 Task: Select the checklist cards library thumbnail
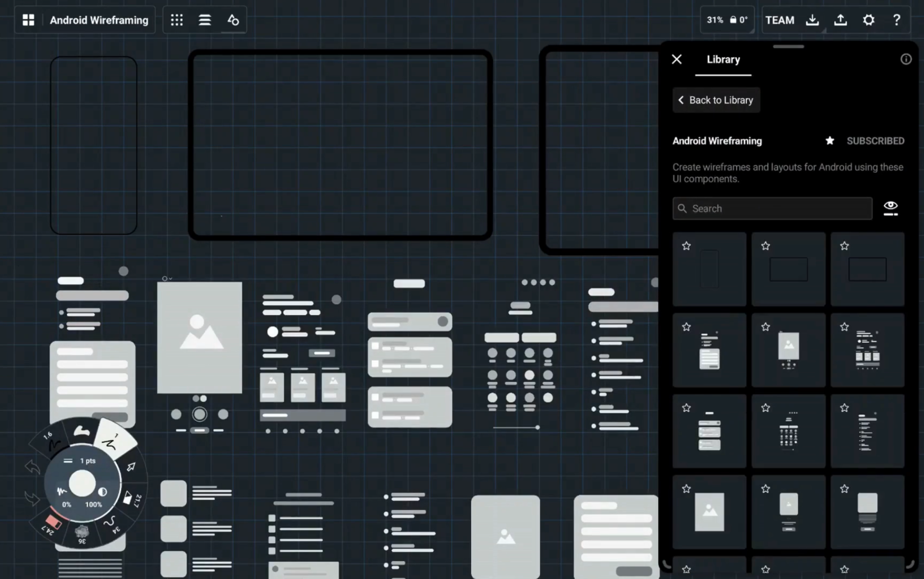coord(709,431)
